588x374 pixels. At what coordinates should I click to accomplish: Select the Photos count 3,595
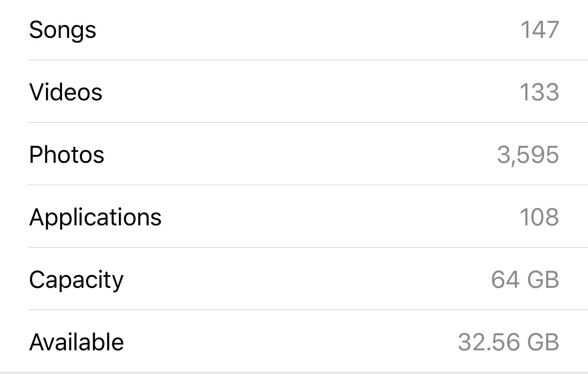(528, 155)
